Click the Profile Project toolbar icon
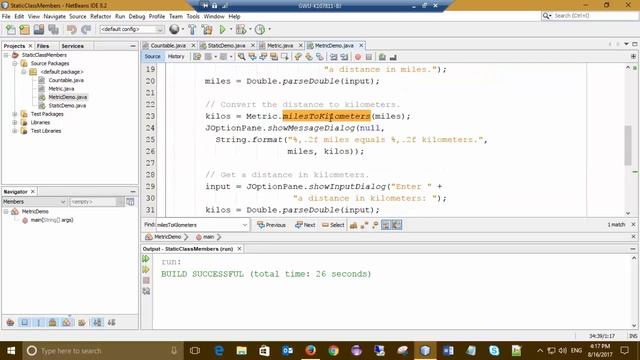The height and width of the screenshot is (360, 640). 260,29
